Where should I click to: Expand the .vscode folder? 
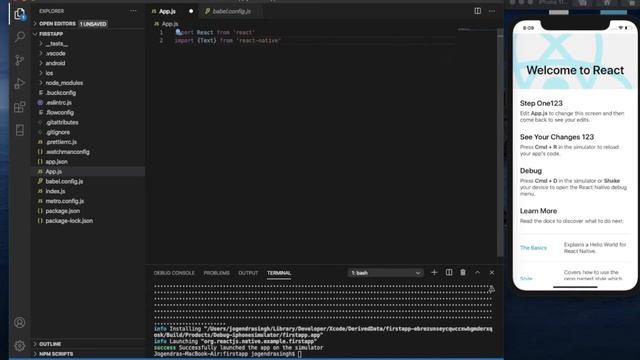55,53
